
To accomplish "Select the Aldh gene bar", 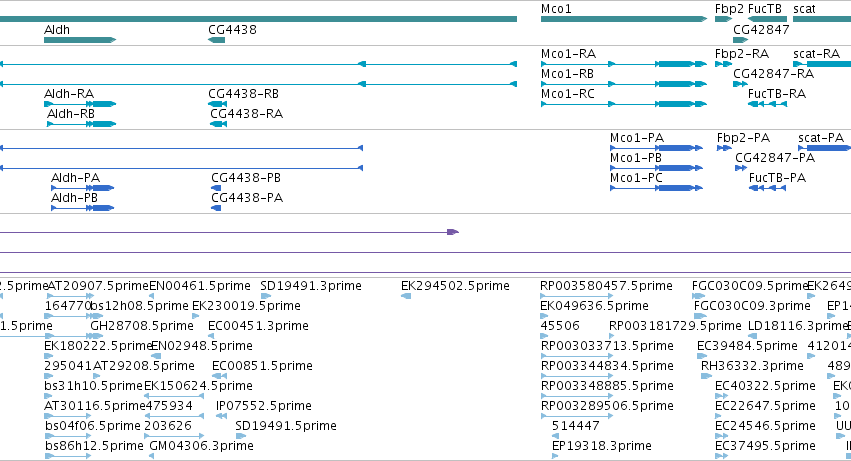I will click(x=80, y=40).
